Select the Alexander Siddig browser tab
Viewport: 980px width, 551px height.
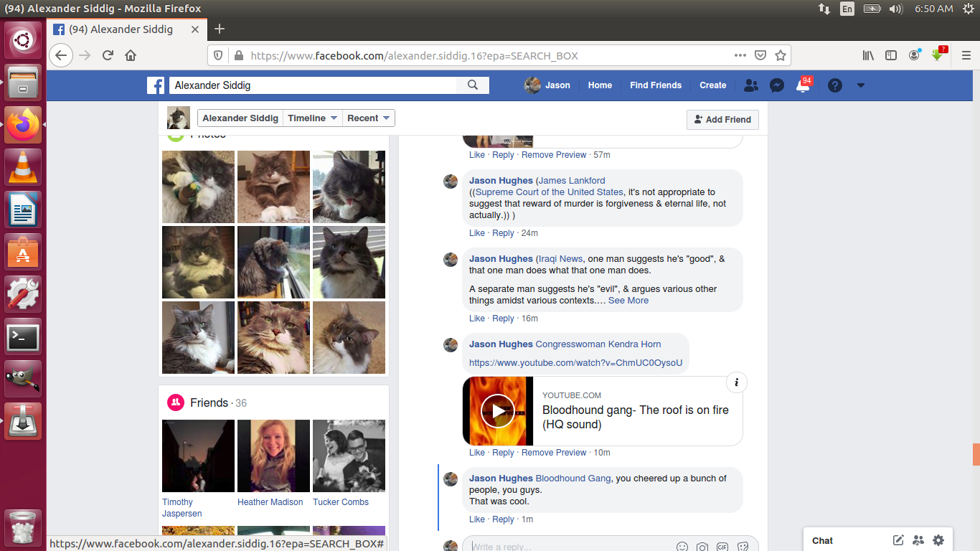point(127,29)
